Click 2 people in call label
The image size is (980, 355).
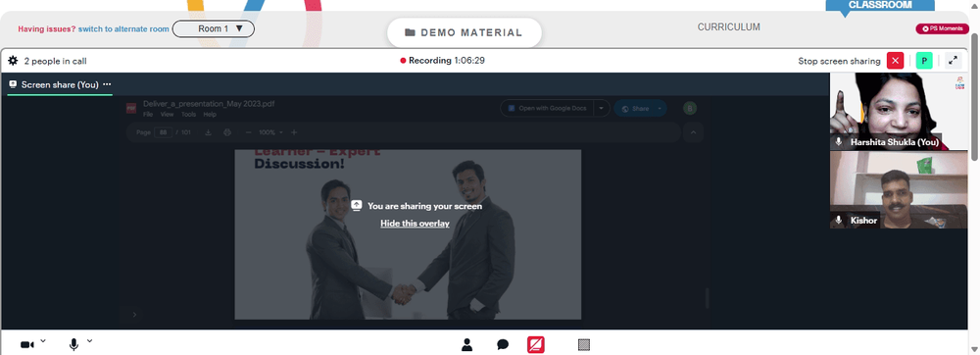click(x=56, y=61)
